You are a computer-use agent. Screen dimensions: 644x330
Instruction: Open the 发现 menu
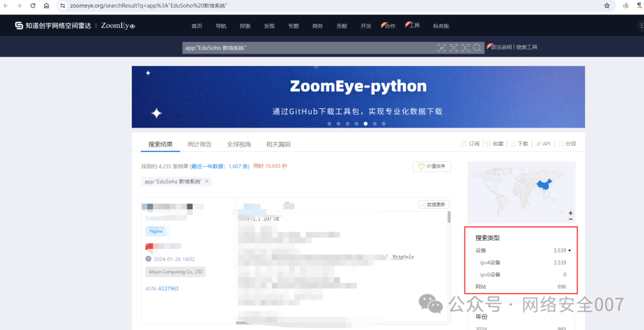click(270, 26)
